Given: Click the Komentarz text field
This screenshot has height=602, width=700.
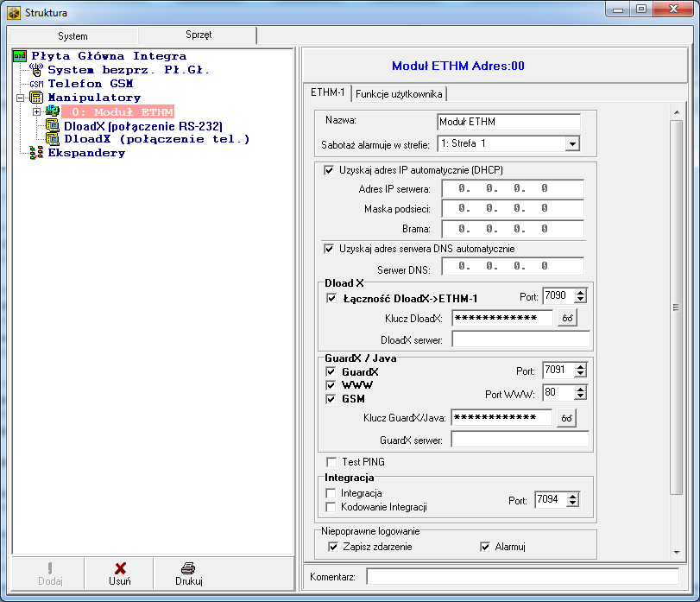Looking at the screenshot, I should (521, 575).
